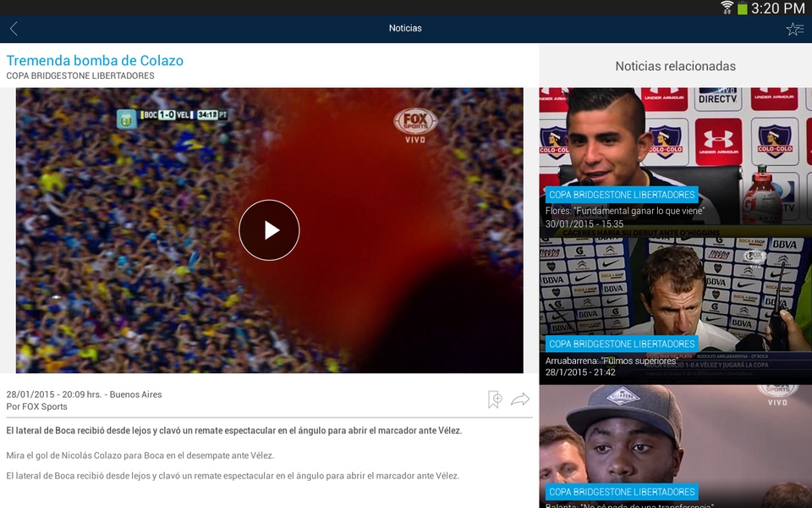This screenshot has height=508, width=812.
Task: Tap the "Noticias relacionadas" heading
Action: 675,66
